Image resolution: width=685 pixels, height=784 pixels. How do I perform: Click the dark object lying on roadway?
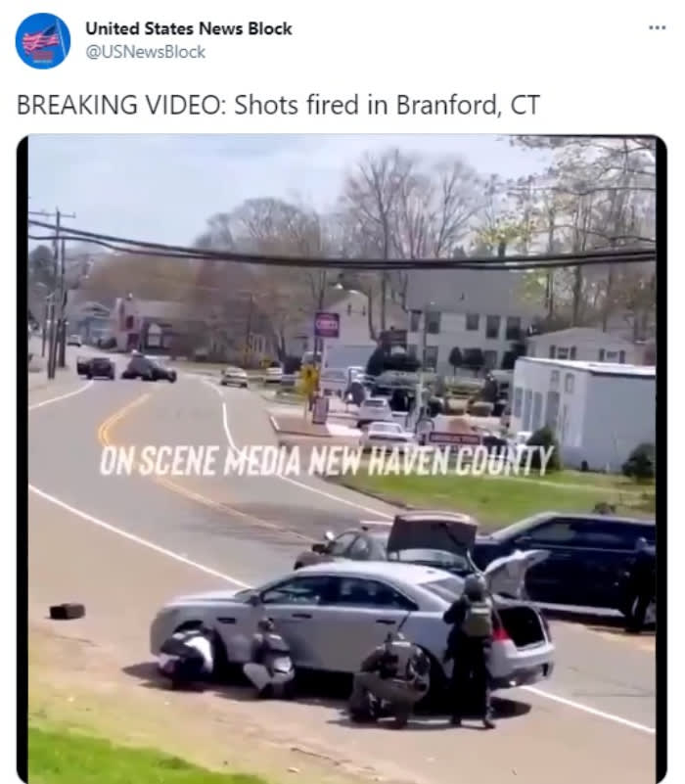click(67, 611)
